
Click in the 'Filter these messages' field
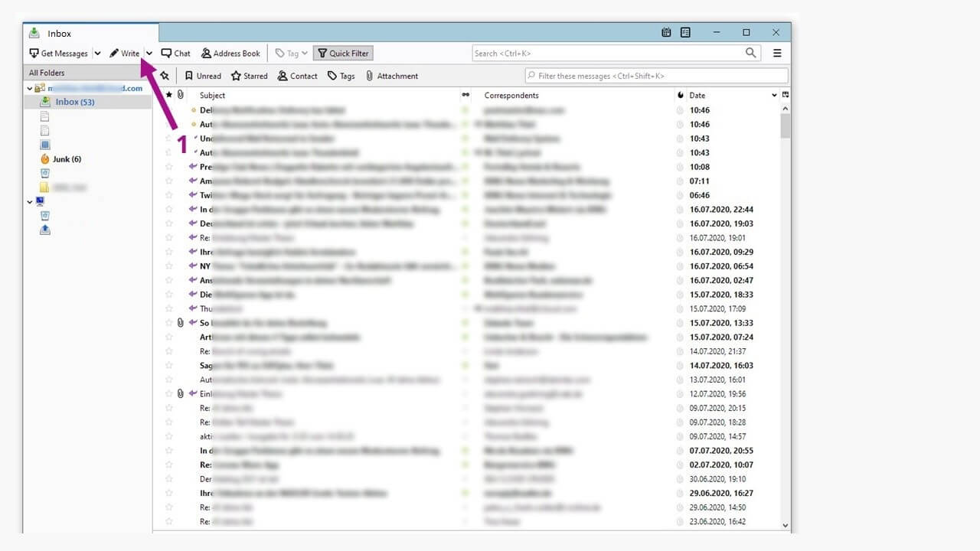[x=656, y=76]
